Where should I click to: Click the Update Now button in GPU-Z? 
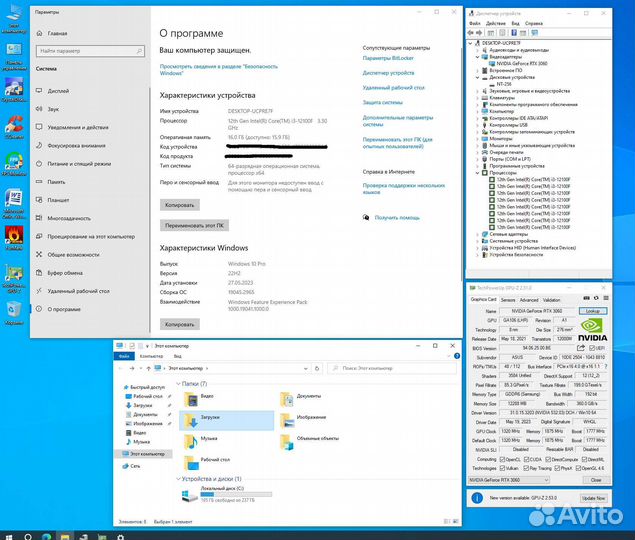pos(593,498)
